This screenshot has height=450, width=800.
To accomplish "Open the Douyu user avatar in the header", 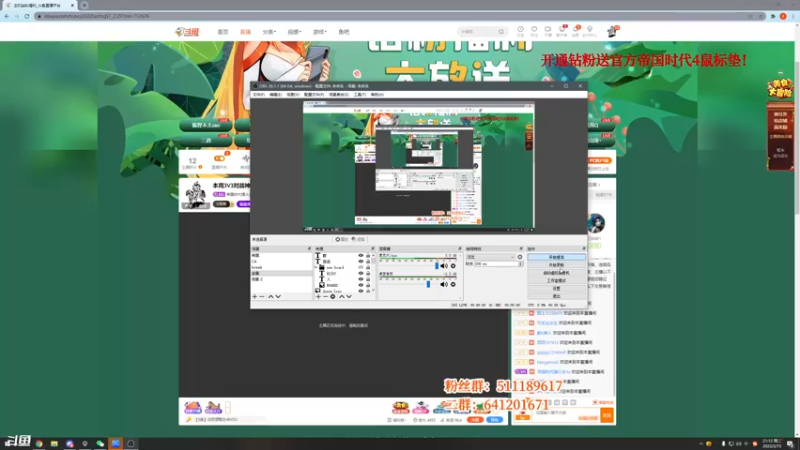I will click(x=612, y=32).
